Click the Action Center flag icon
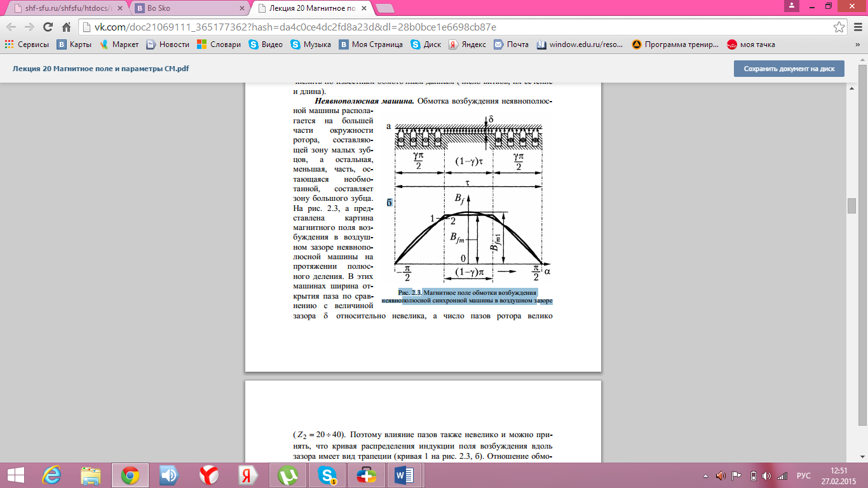The height and width of the screenshot is (488, 868). [736, 475]
